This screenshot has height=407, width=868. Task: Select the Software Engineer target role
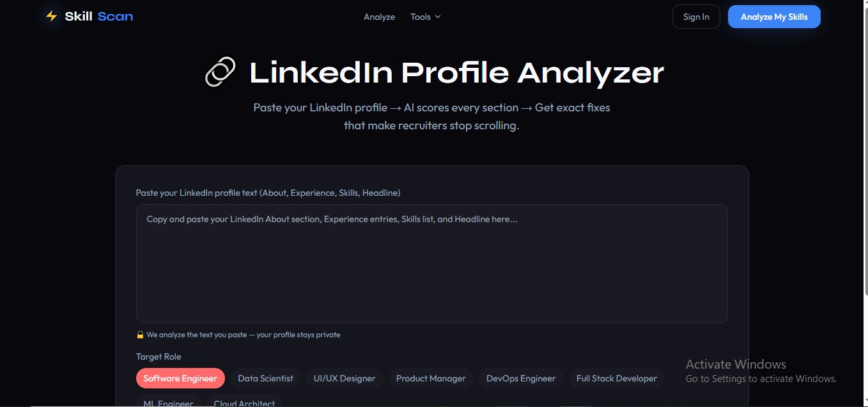[180, 378]
